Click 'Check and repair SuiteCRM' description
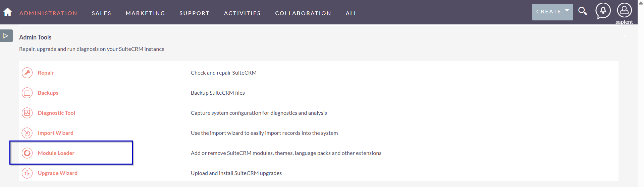 coord(224,73)
